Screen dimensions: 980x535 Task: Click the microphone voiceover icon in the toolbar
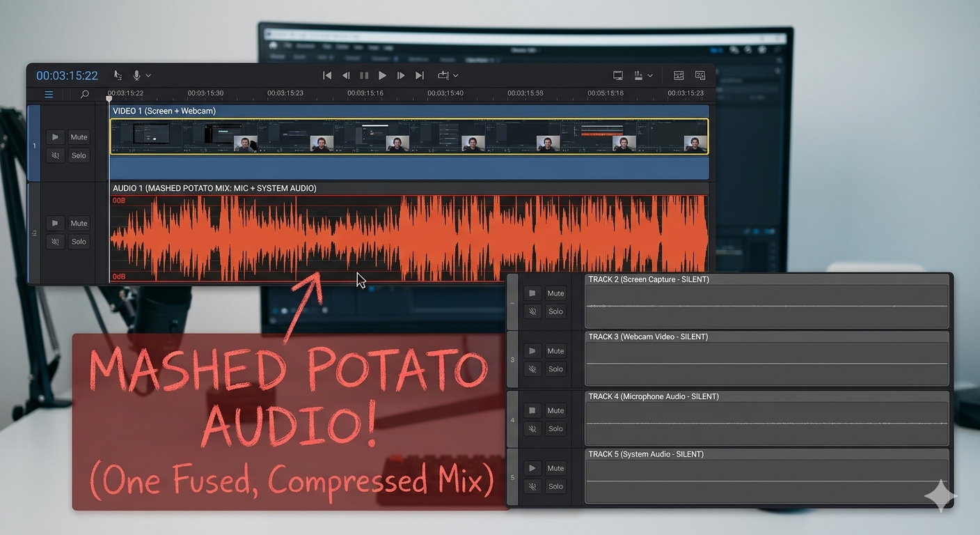point(137,75)
